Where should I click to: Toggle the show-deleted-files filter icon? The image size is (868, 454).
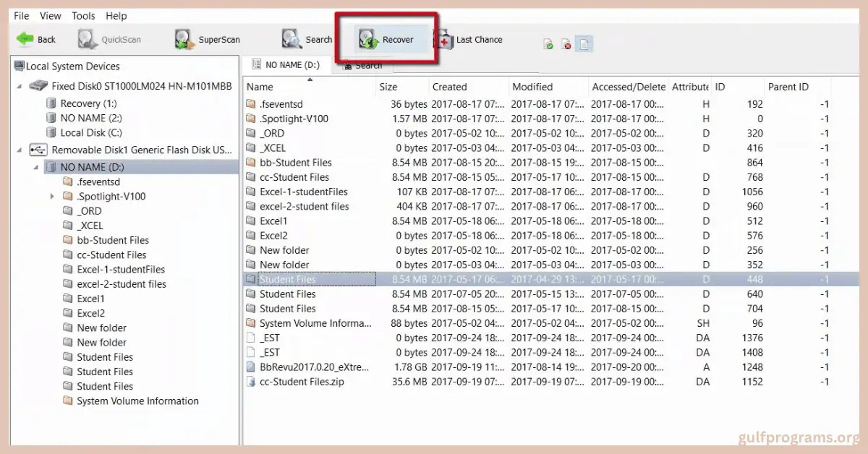click(x=566, y=43)
